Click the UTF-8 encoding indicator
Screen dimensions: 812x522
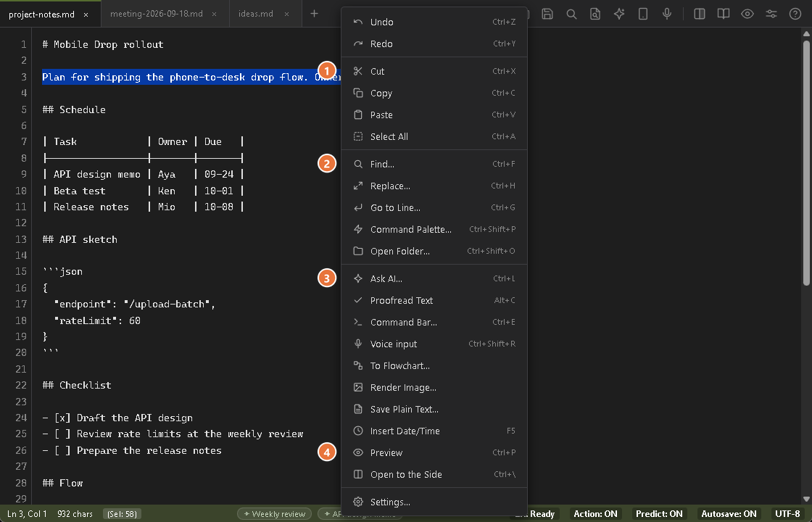[x=787, y=514]
